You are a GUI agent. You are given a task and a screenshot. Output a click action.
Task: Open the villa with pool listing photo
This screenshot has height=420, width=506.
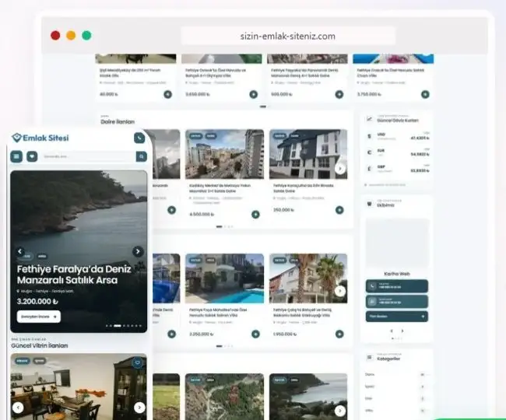tap(225, 278)
